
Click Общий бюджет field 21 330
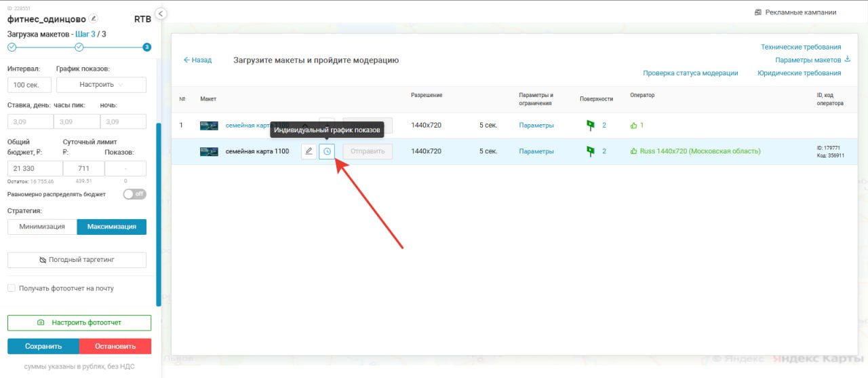pyautogui.click(x=35, y=169)
